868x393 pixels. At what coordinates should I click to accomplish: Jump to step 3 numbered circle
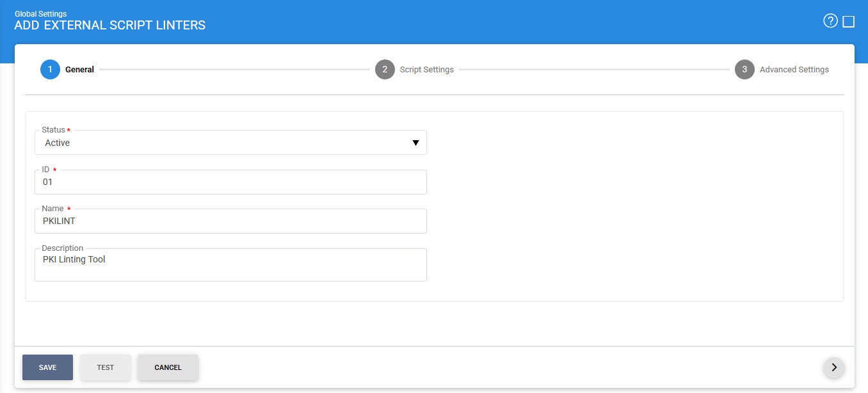[x=744, y=70]
